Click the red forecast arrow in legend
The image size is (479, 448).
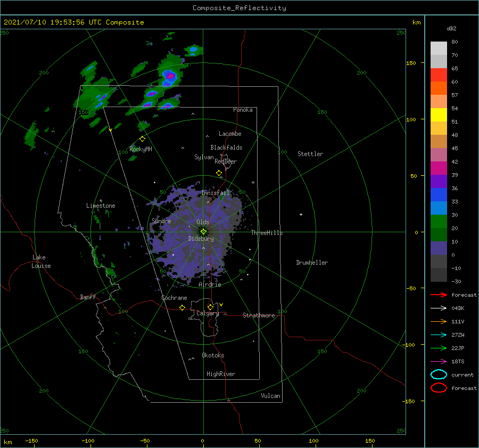[439, 295]
